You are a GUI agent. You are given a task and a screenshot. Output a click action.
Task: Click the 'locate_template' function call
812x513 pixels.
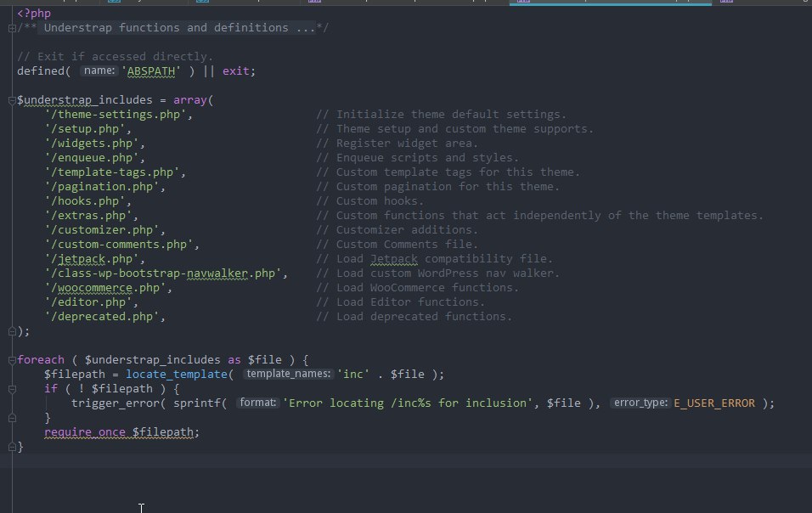(177, 375)
